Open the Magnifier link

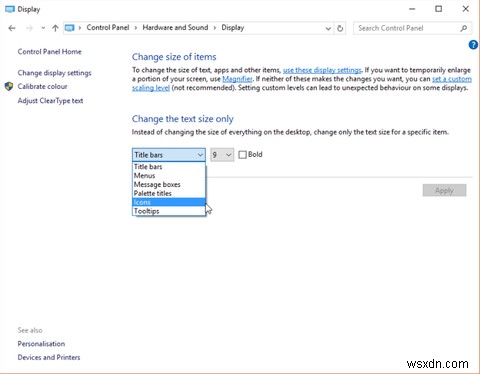237,79
